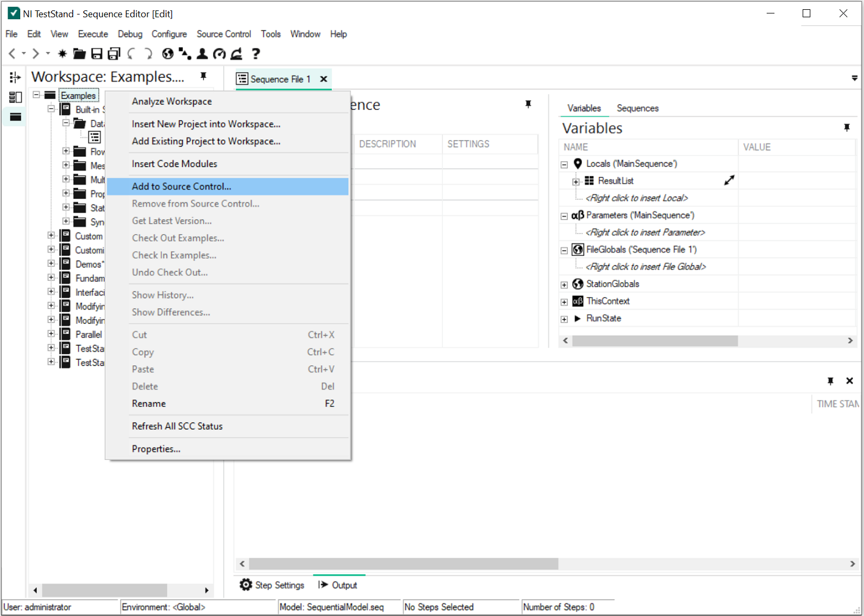Click the Redo icon in toolbar

click(149, 54)
